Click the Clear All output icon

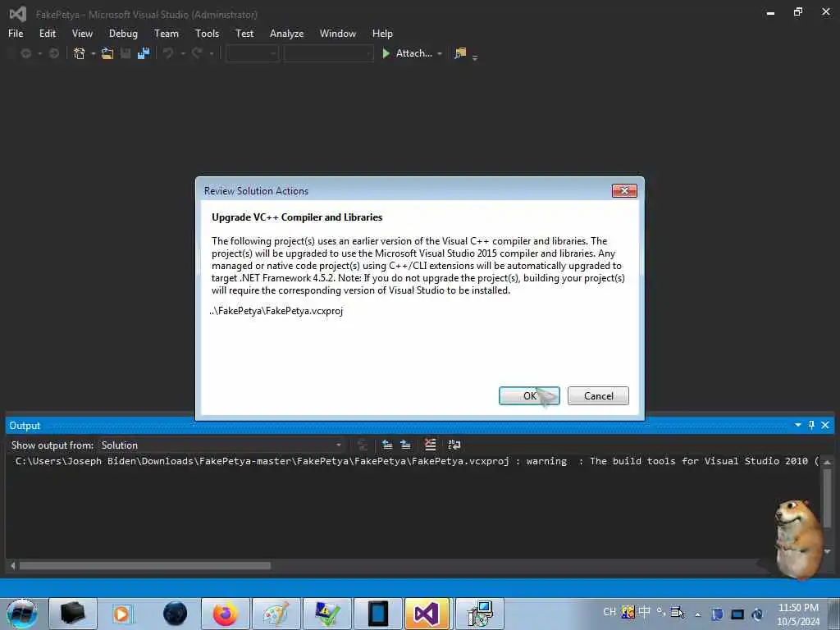pos(430,445)
